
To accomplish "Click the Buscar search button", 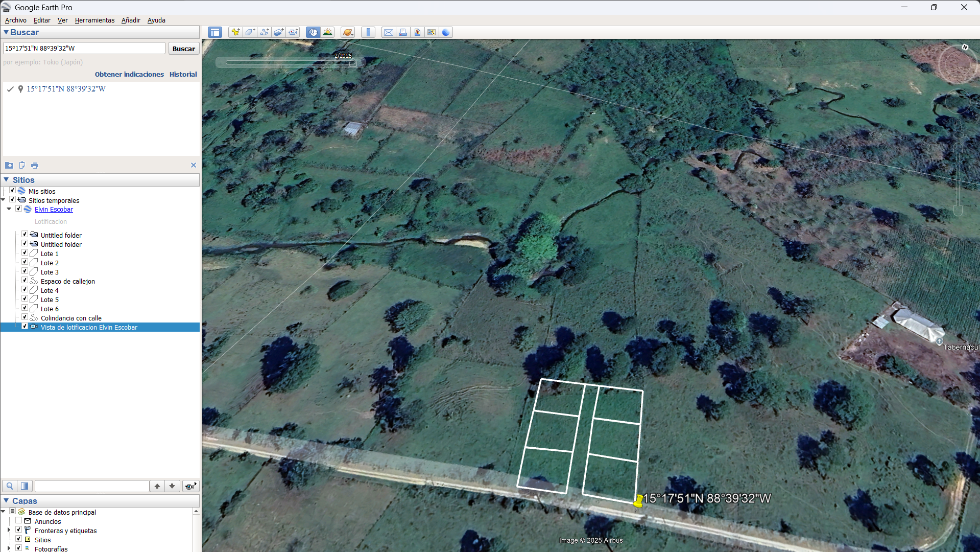I will click(x=183, y=48).
